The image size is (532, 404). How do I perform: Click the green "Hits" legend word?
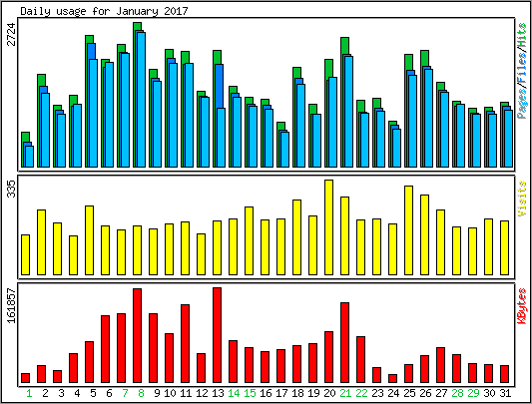point(522,36)
